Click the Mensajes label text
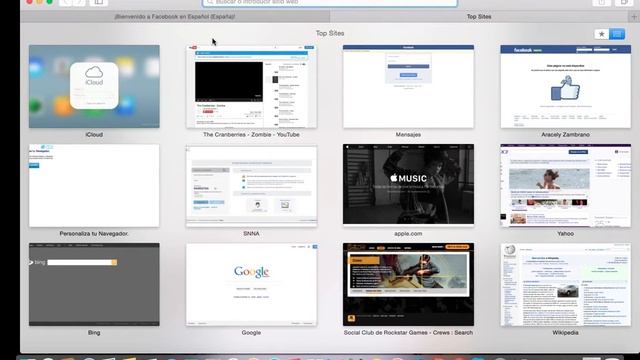 pyautogui.click(x=408, y=135)
